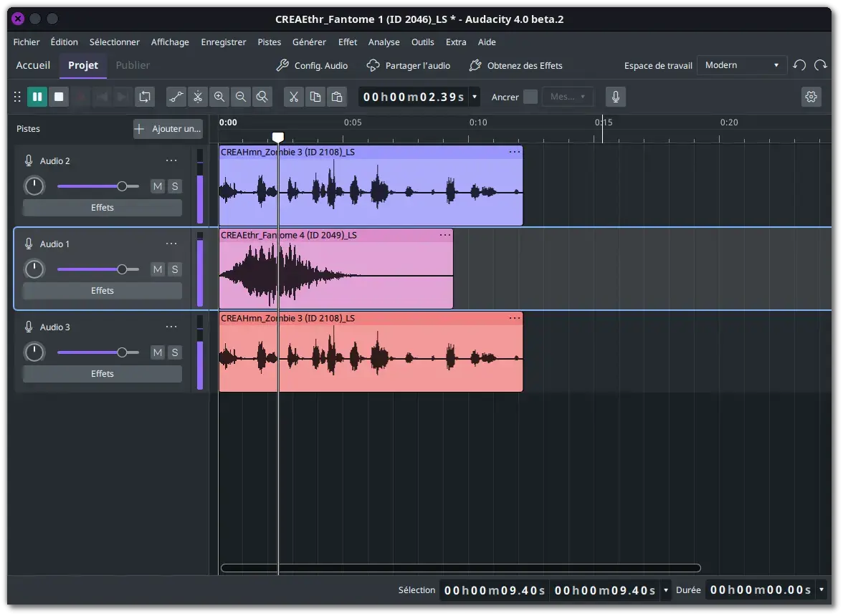Image resolution: width=843 pixels, height=616 pixels.
Task: Open the Sélection time format dropdown arrow
Action: 665,591
